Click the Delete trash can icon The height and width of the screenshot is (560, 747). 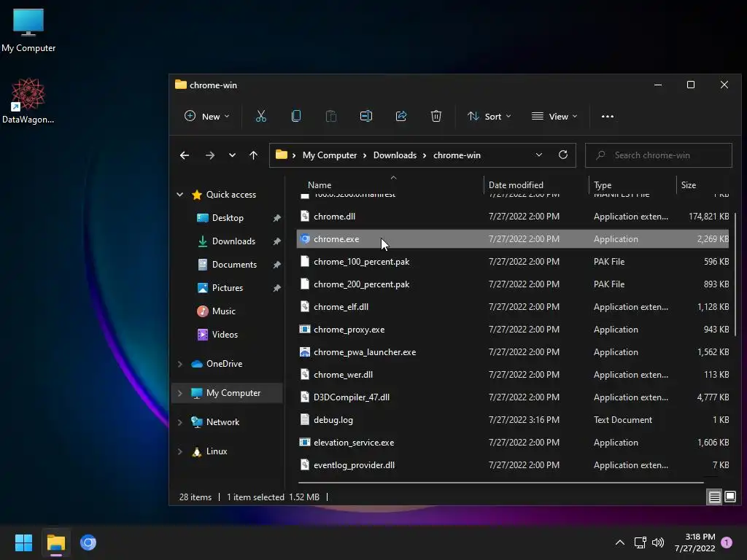click(436, 116)
